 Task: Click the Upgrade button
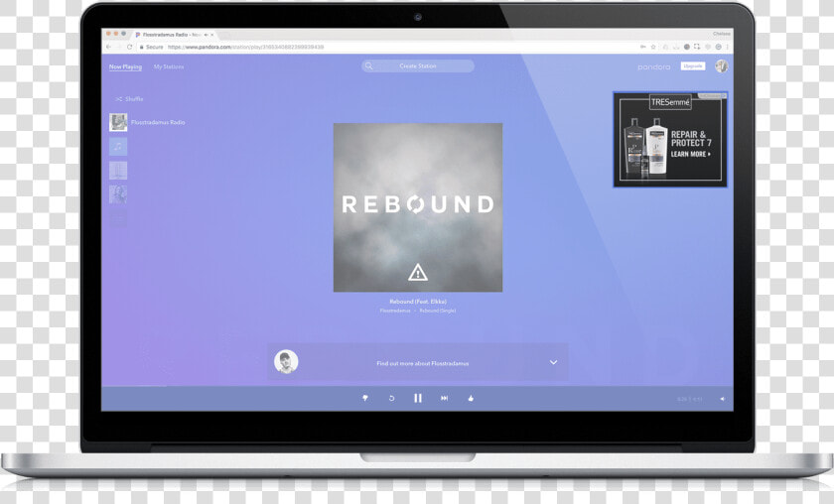point(693,66)
